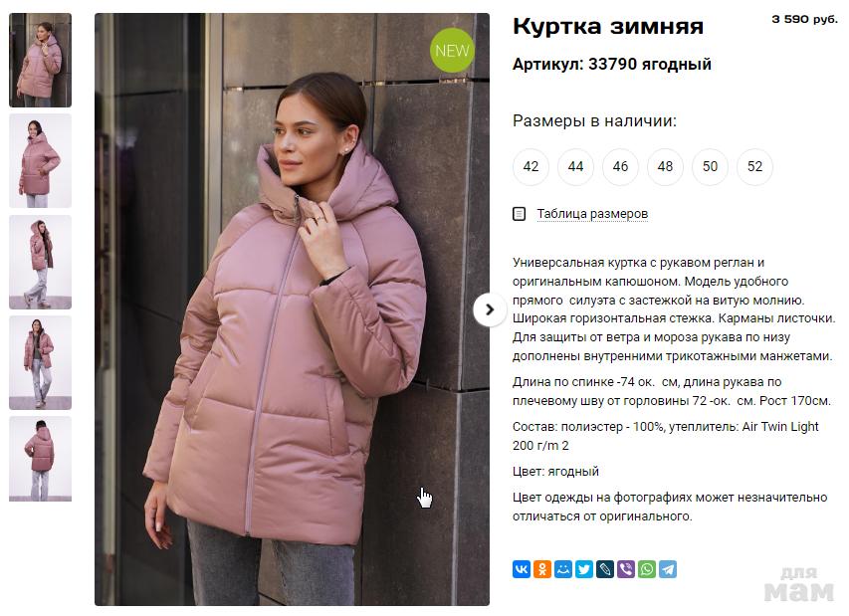The height and width of the screenshot is (616, 849).
Task: Click the size table sheet icon
Action: [519, 214]
